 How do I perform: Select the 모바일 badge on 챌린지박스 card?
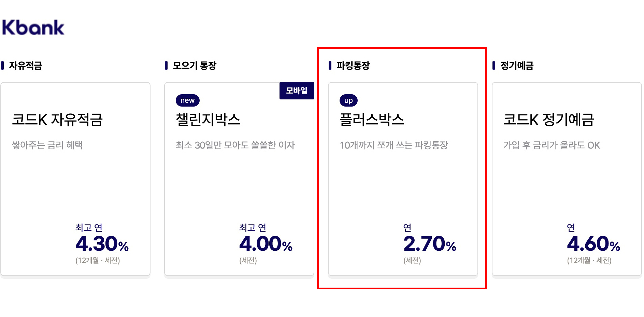(x=297, y=91)
